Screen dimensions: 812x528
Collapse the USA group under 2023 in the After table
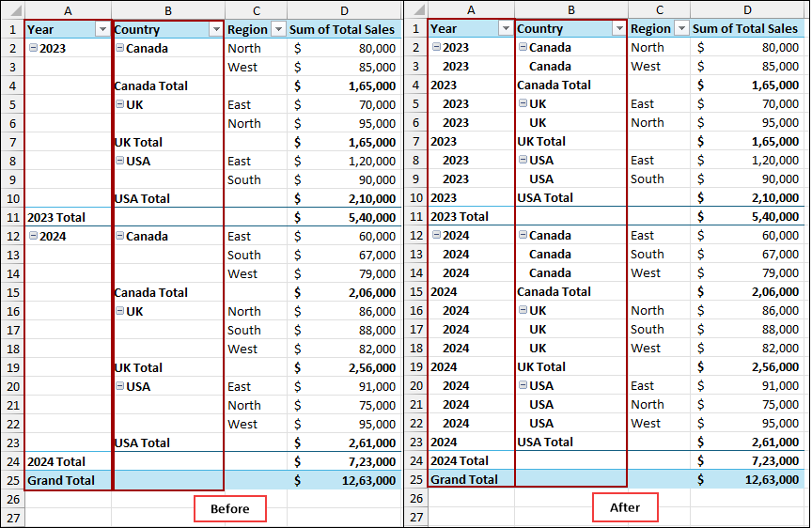pos(523,160)
